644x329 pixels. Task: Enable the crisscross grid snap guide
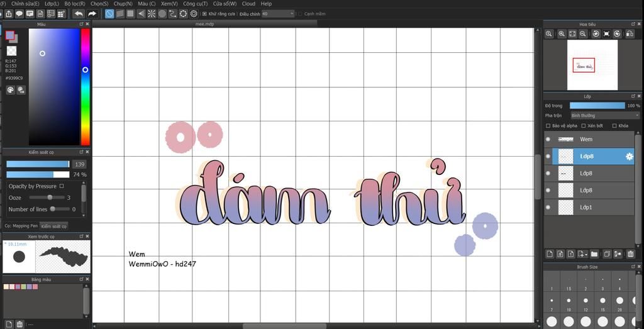131,14
